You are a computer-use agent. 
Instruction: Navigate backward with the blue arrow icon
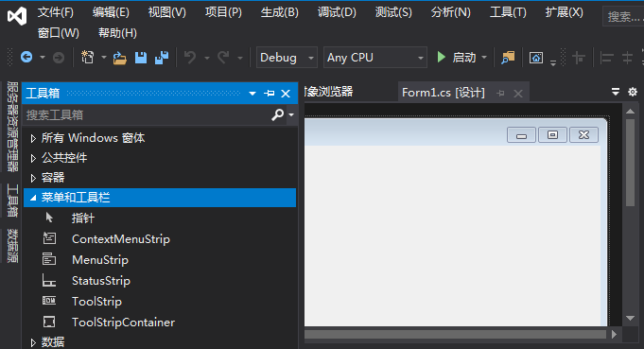26,57
